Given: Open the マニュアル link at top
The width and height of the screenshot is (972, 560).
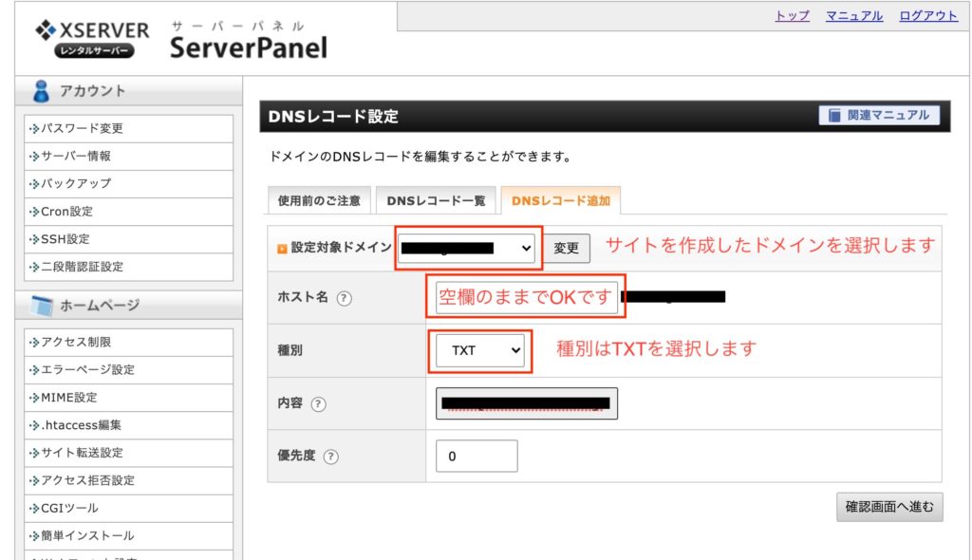Looking at the screenshot, I should tap(854, 16).
